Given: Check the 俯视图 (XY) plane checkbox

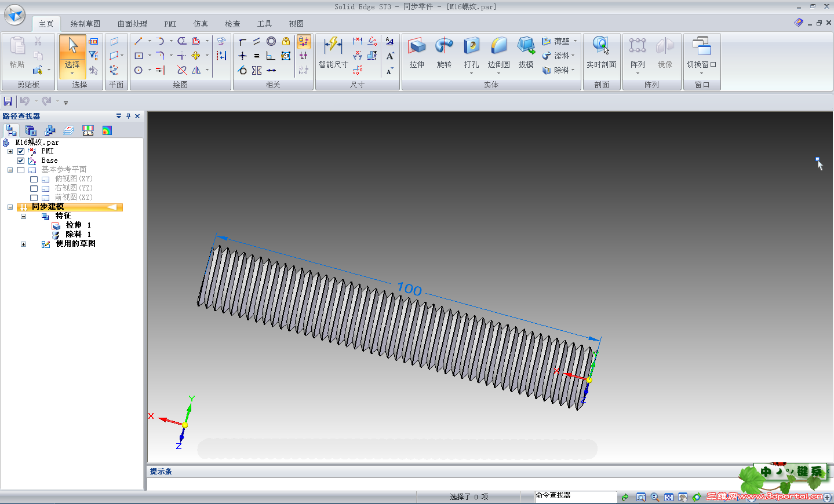Looking at the screenshot, I should (34, 179).
